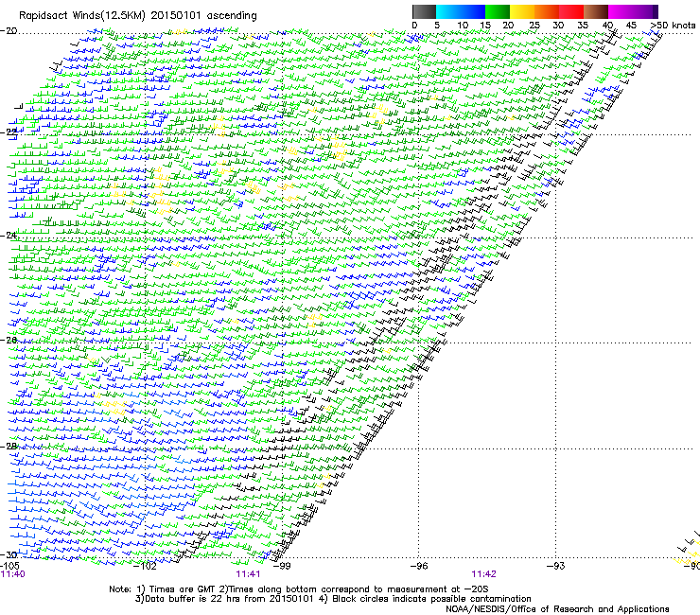Click the blue 10-15 knots legend swatch
This screenshot has height=615, width=700.
pos(473,11)
